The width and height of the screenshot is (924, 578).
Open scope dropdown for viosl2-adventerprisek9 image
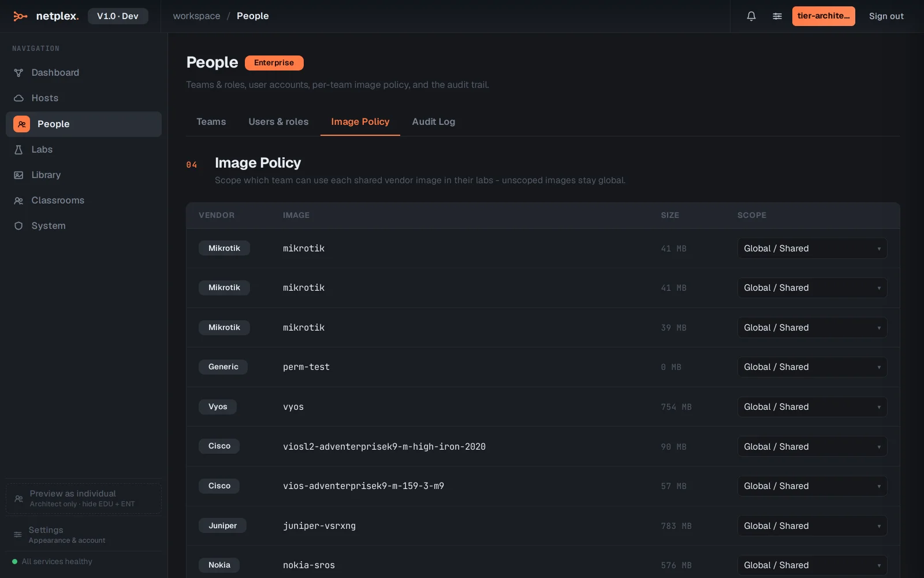pos(812,447)
